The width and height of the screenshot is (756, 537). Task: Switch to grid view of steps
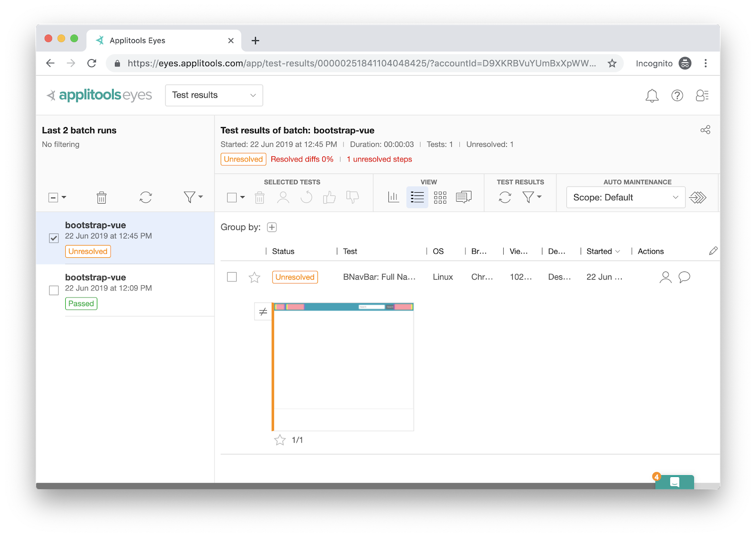[440, 197]
